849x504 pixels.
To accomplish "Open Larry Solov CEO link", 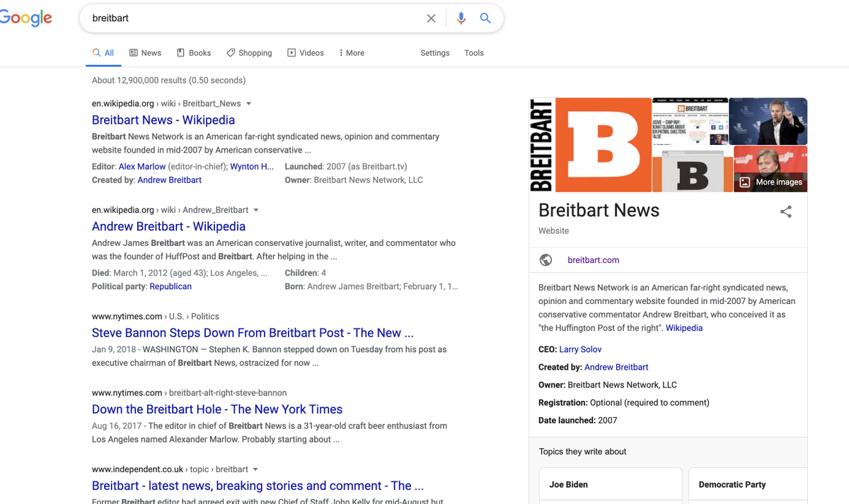I will [x=580, y=349].
